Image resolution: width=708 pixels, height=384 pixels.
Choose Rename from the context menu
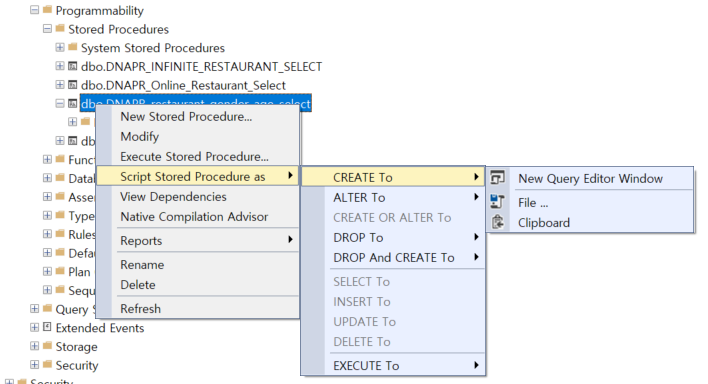[198, 265]
